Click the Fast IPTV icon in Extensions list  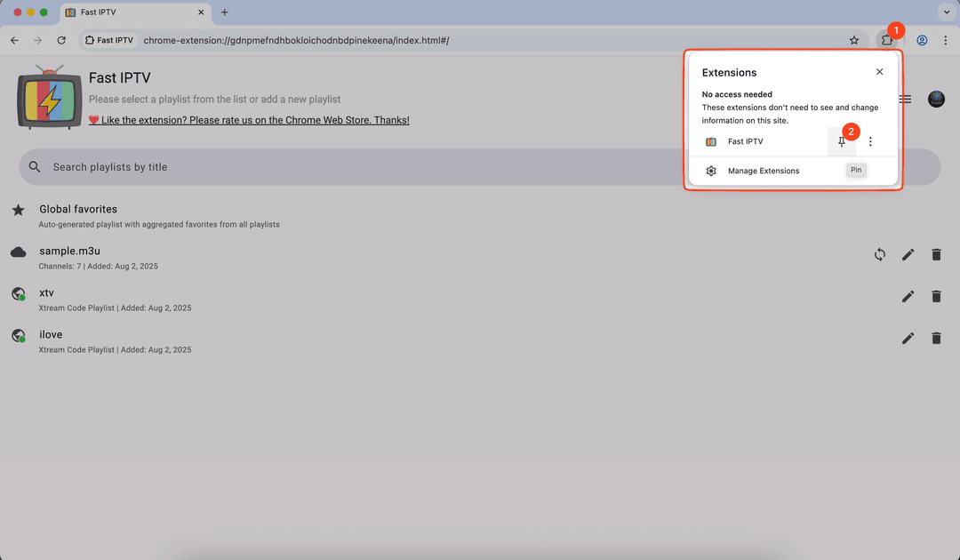coord(711,142)
